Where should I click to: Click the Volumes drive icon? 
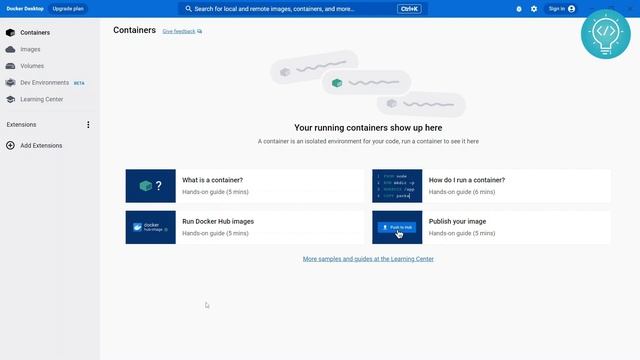(x=11, y=66)
